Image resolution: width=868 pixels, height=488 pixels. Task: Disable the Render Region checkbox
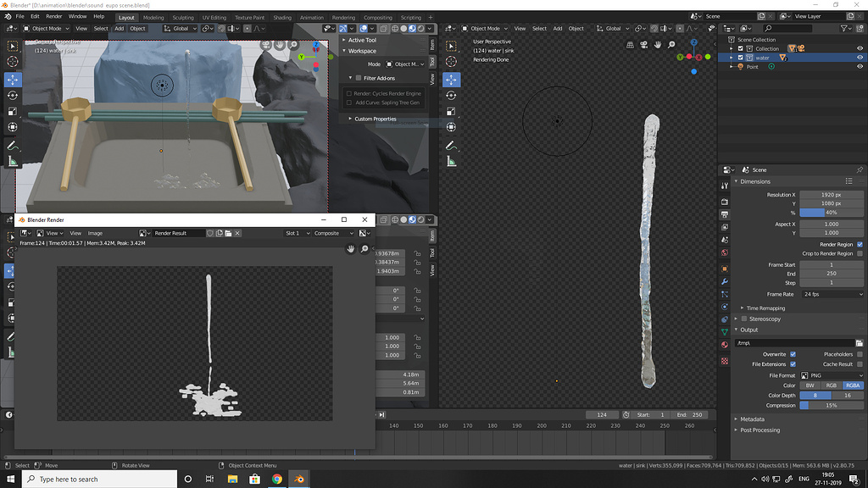(x=860, y=245)
